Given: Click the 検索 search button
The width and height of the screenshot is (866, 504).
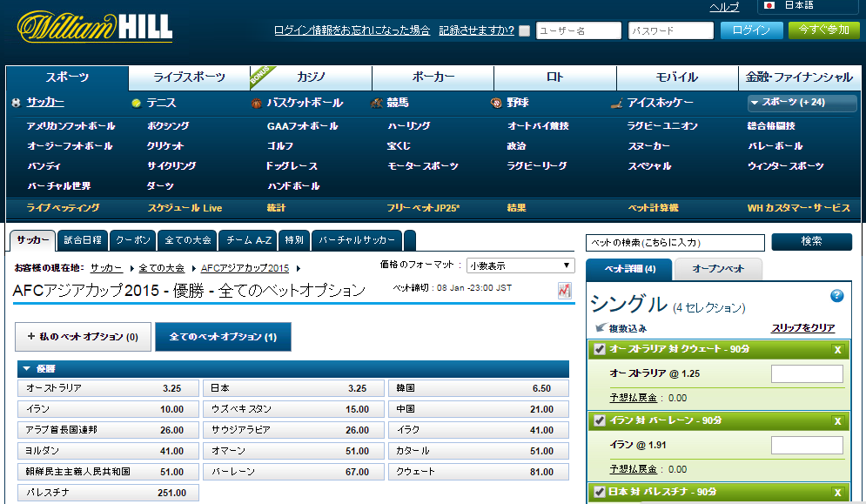Looking at the screenshot, I should point(811,241).
